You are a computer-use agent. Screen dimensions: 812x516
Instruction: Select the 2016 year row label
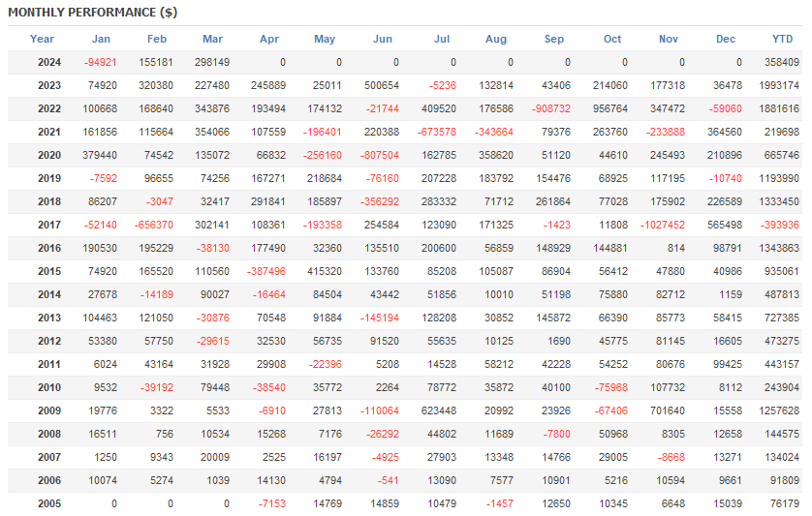click(x=49, y=248)
